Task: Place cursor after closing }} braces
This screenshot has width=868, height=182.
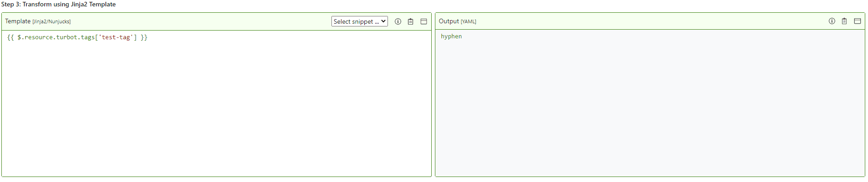Action: pos(148,37)
